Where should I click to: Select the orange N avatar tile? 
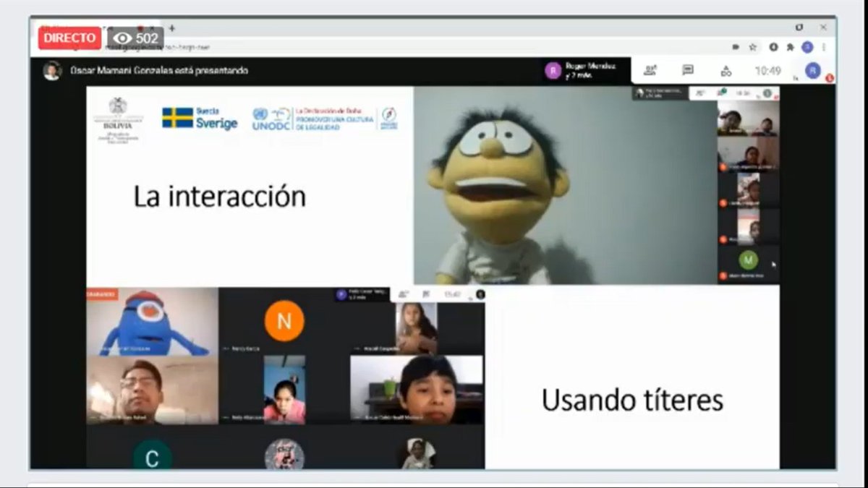(284, 321)
